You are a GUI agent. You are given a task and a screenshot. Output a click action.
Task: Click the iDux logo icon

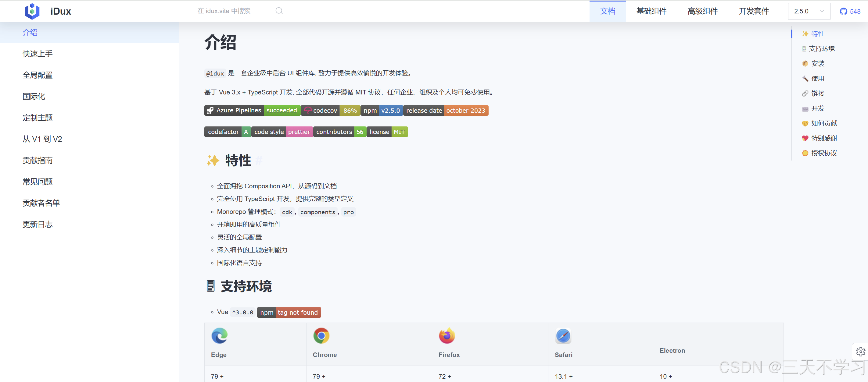coord(32,11)
